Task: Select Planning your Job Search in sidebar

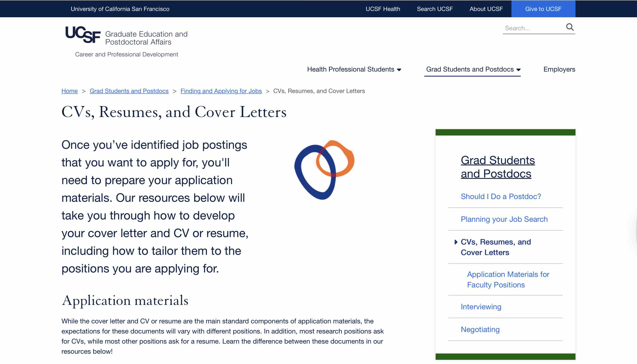Action: click(504, 219)
